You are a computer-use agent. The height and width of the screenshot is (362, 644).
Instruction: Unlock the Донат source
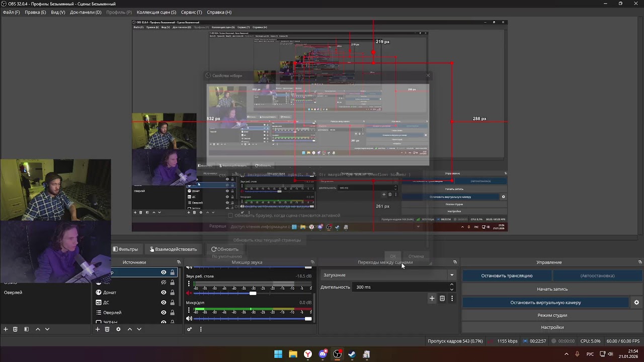[x=172, y=293]
